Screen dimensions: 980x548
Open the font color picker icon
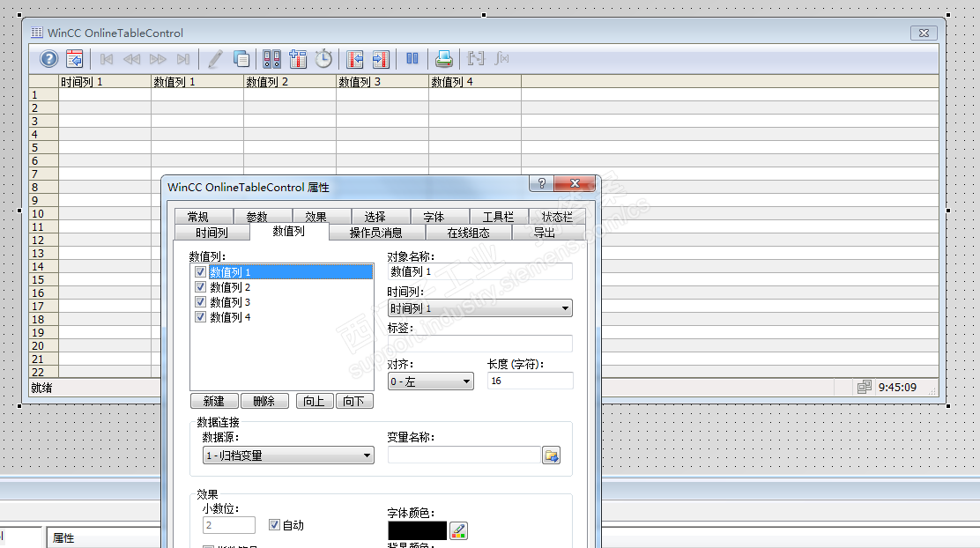click(x=459, y=530)
